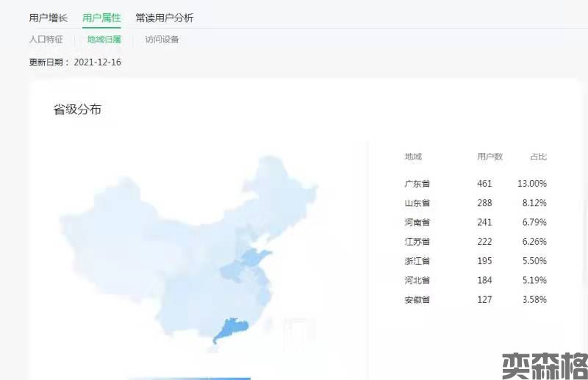The height and width of the screenshot is (380, 588).
Task: Open the 常读用户分析 tab
Action: click(x=165, y=18)
